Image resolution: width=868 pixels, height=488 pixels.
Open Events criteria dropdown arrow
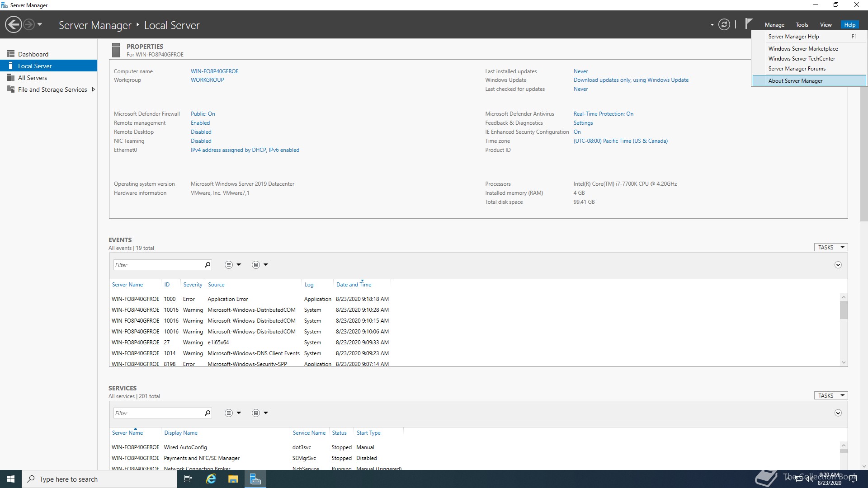(239, 265)
